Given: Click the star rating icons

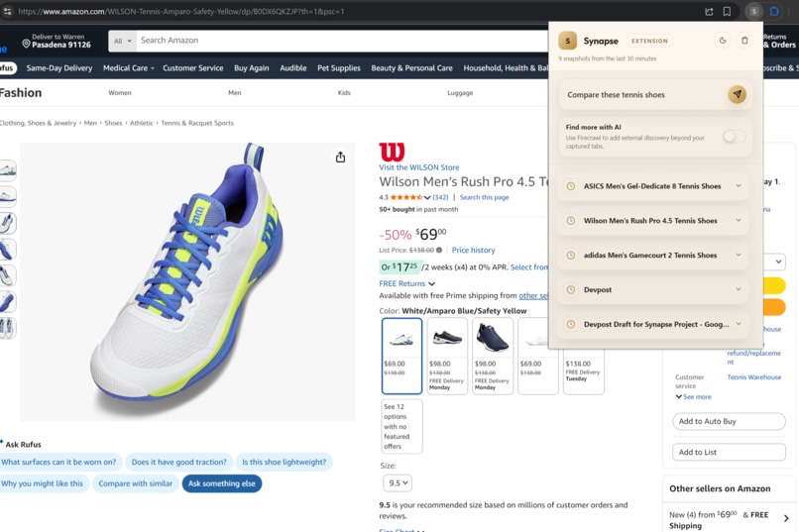Looking at the screenshot, I should click(406, 197).
